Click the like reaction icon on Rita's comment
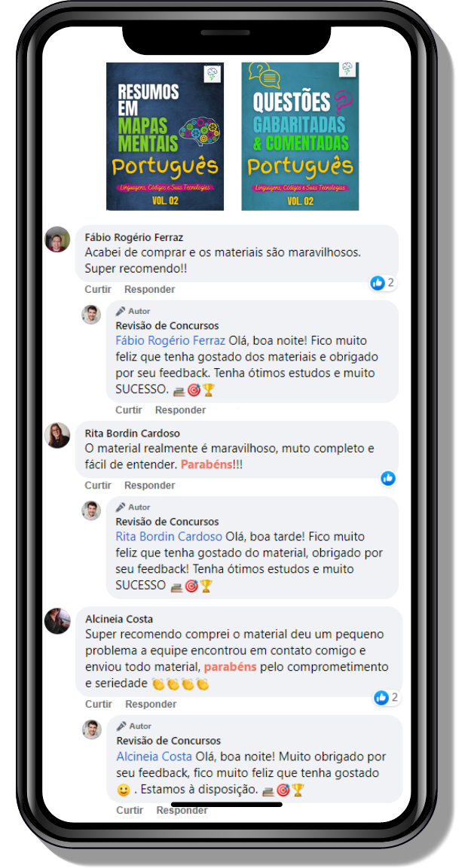 (388, 478)
